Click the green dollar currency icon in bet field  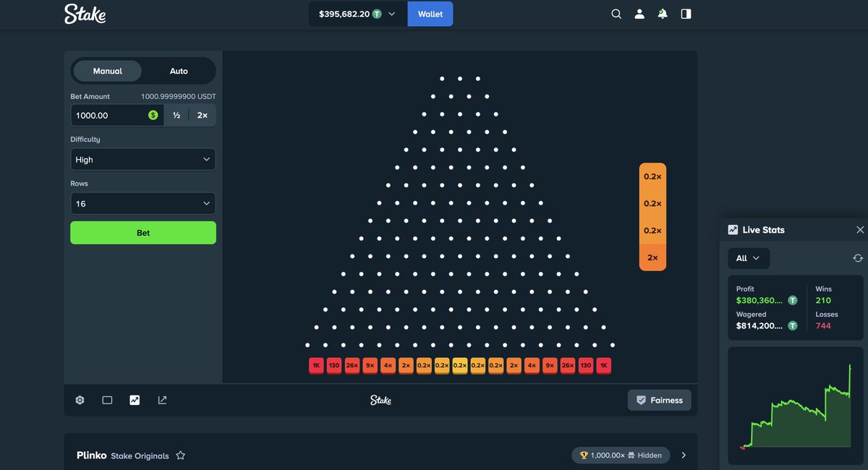[x=153, y=115]
